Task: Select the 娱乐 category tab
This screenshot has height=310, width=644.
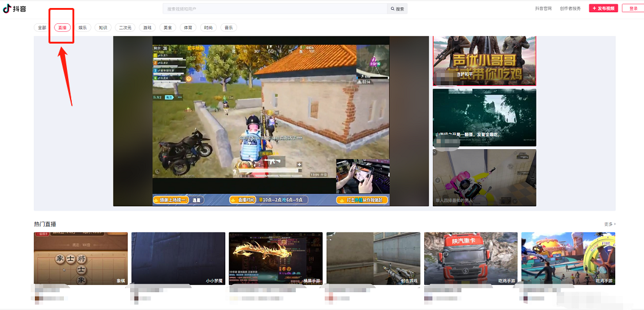Action: [x=82, y=28]
